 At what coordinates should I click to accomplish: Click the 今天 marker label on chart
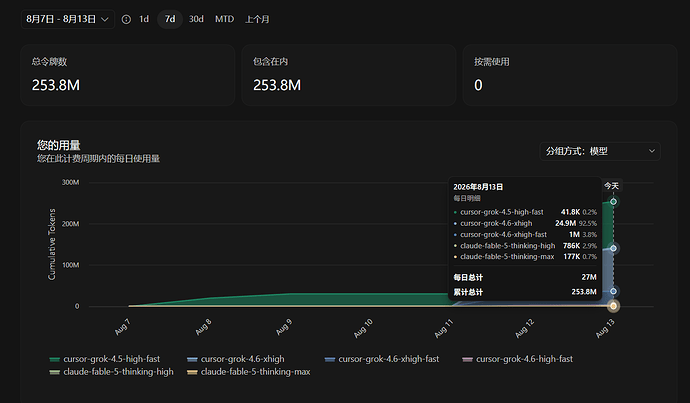coord(611,186)
